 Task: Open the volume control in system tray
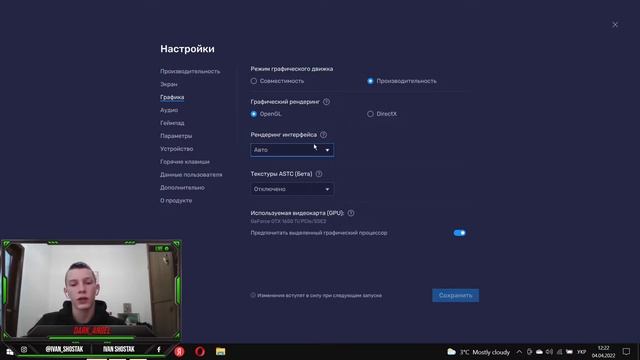click(x=549, y=352)
